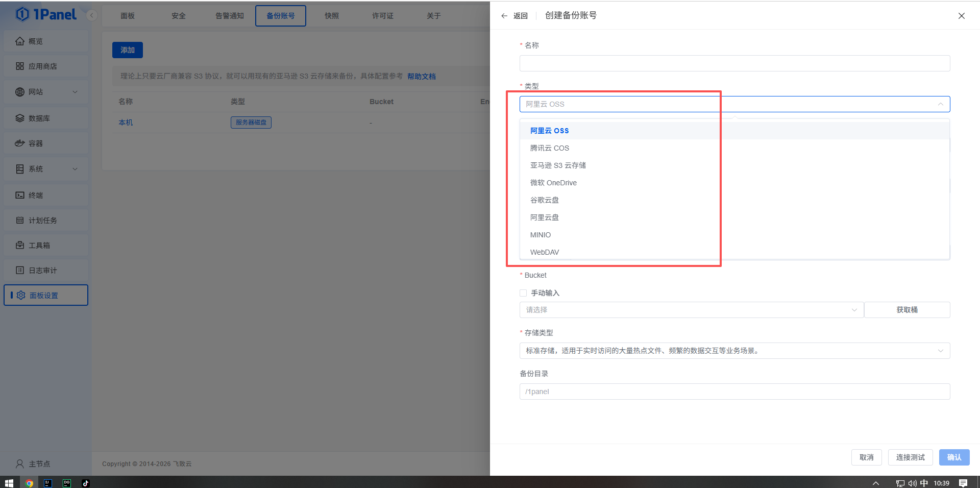This screenshot has width=980, height=488.
Task: Enable the manual input checkbox for Bucket
Action: (x=523, y=293)
